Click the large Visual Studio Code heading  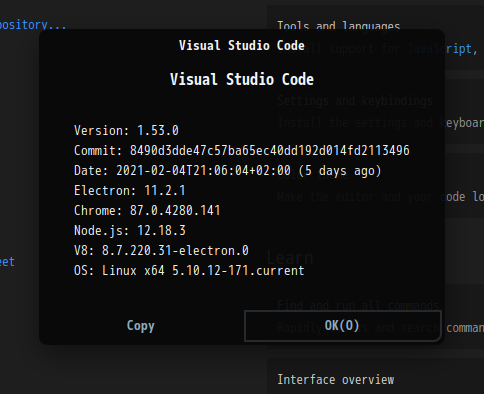242,79
